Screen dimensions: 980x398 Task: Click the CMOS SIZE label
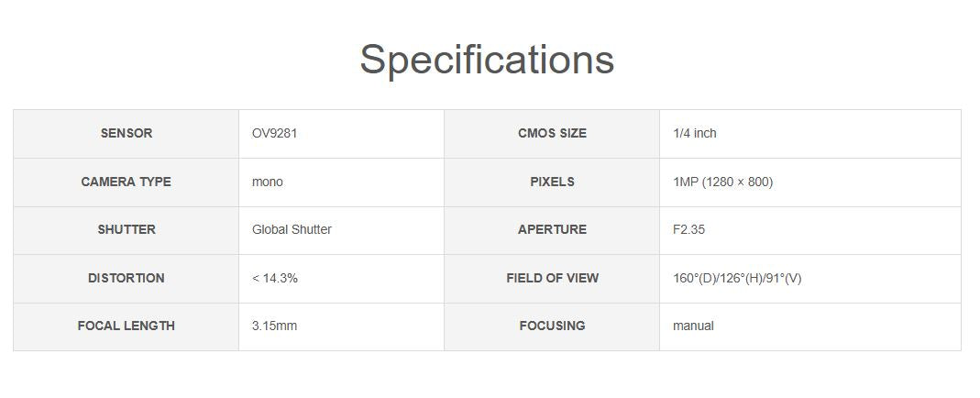click(x=552, y=134)
